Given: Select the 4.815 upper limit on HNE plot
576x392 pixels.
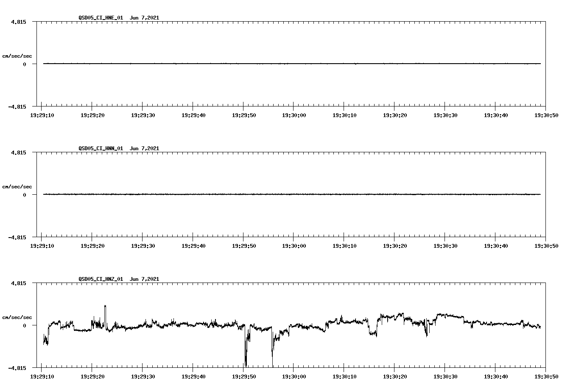Looking at the screenshot, I should (19, 22).
